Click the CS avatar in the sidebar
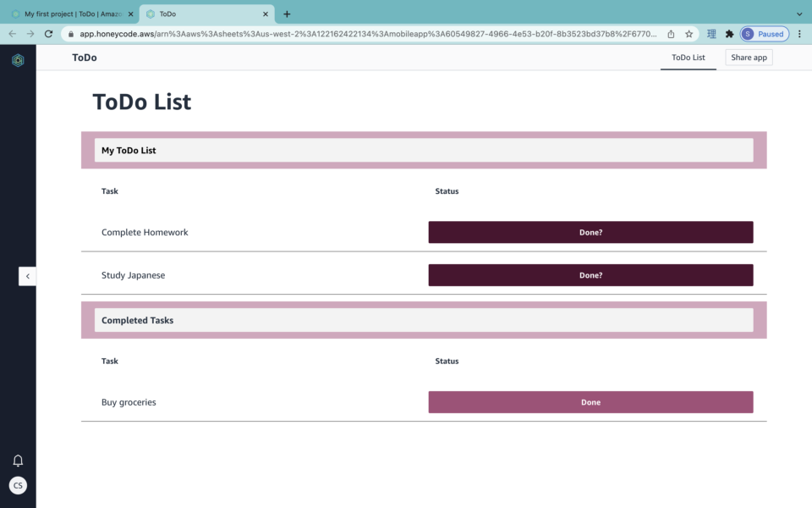 [18, 485]
